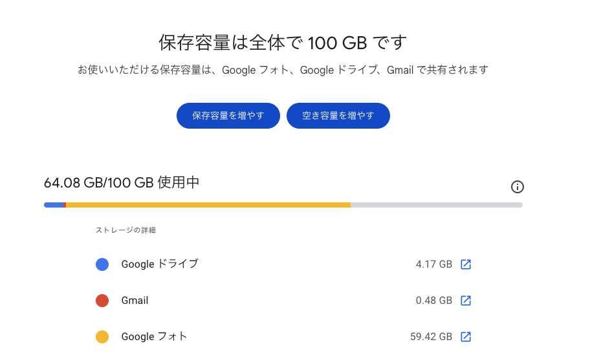This screenshot has height=364, width=601.
Task: Click the 保存容量は全体で 100 GB です heading
Action: pos(283,43)
